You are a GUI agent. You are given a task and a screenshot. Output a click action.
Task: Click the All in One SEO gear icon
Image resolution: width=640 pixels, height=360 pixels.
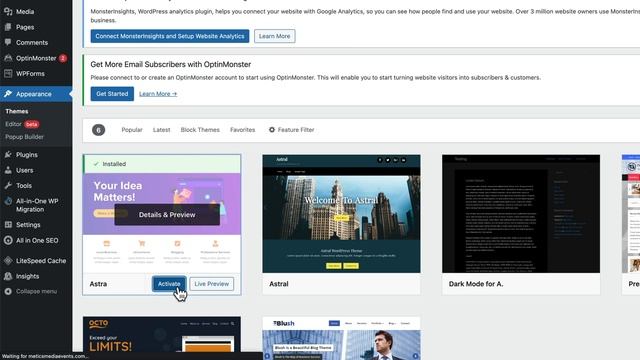tap(8, 240)
